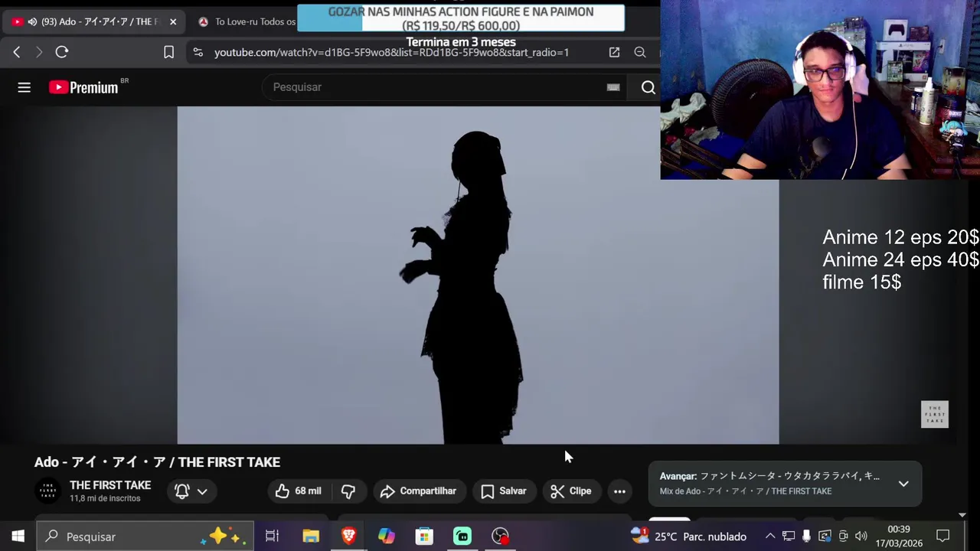Viewport: 980px width, 551px height.
Task: Click the YouTube search magnifier button
Action: (648, 87)
